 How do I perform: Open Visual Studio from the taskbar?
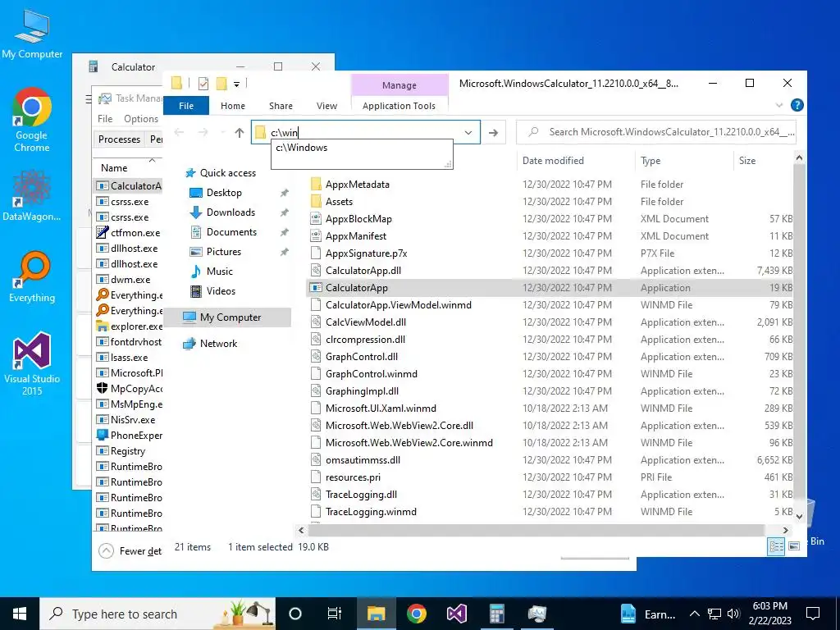point(456,614)
